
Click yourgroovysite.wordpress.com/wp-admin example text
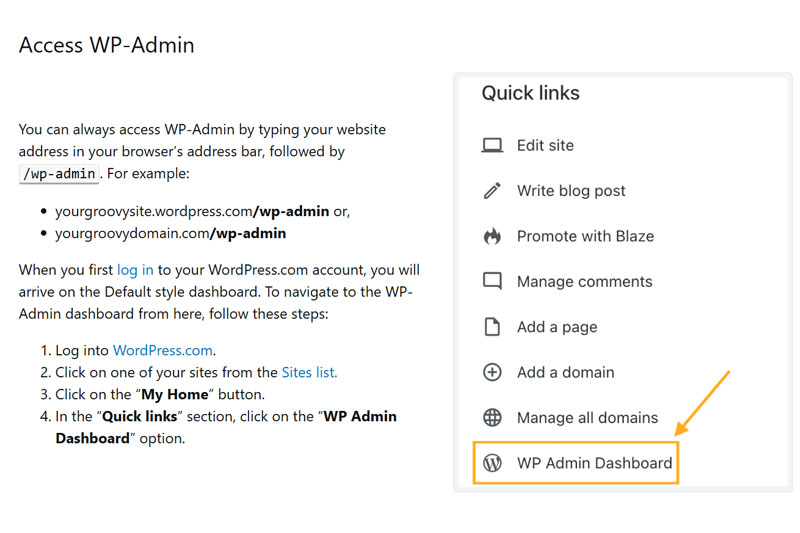point(192,211)
